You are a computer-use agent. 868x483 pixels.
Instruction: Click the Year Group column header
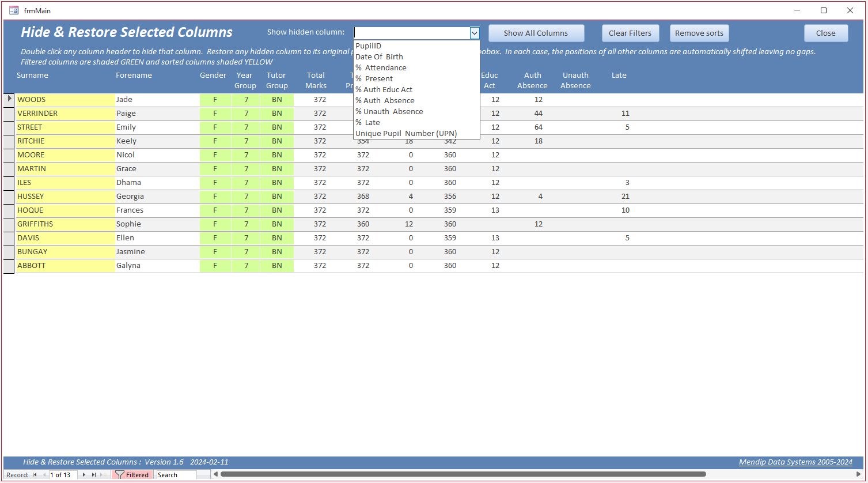tap(245, 81)
